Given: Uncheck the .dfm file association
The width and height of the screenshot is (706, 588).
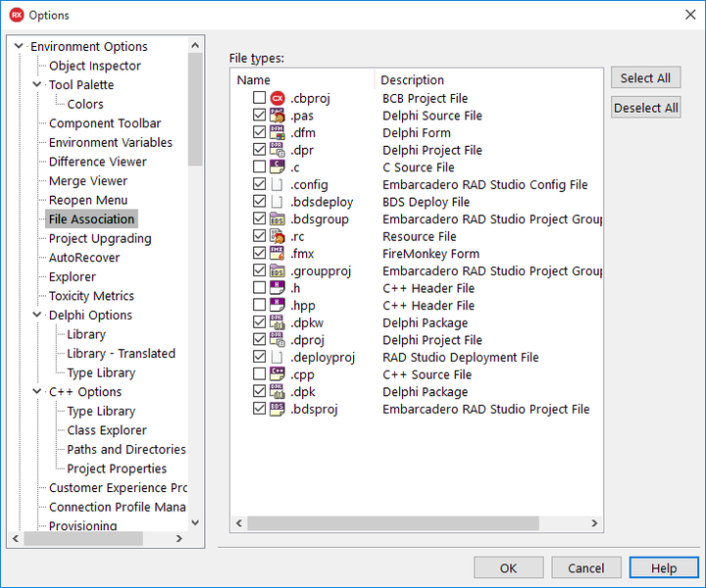Looking at the screenshot, I should point(259,132).
